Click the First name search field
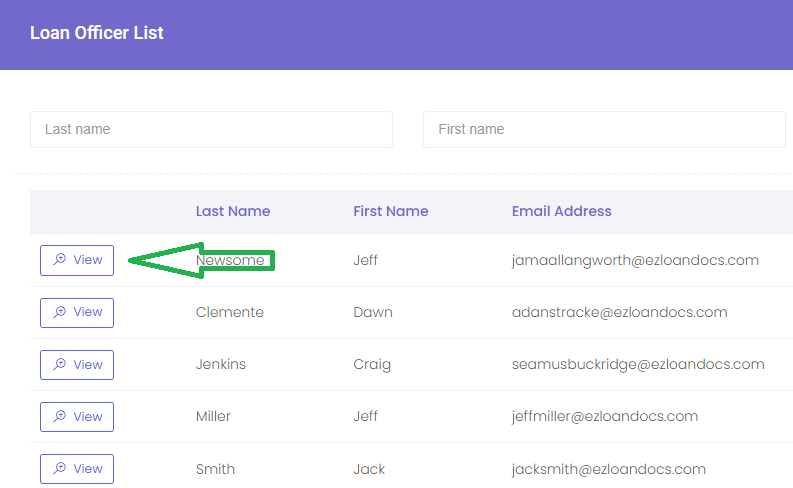 tap(604, 129)
